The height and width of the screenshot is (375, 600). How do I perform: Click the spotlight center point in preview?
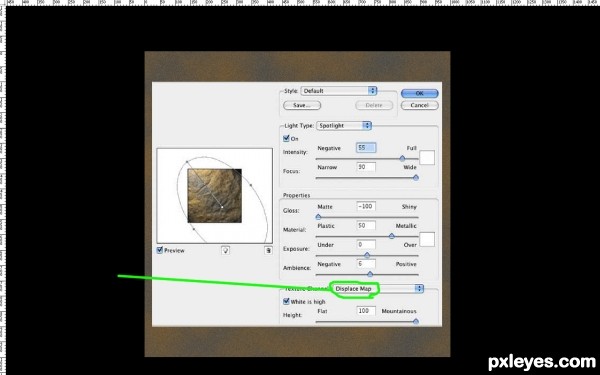[x=222, y=207]
